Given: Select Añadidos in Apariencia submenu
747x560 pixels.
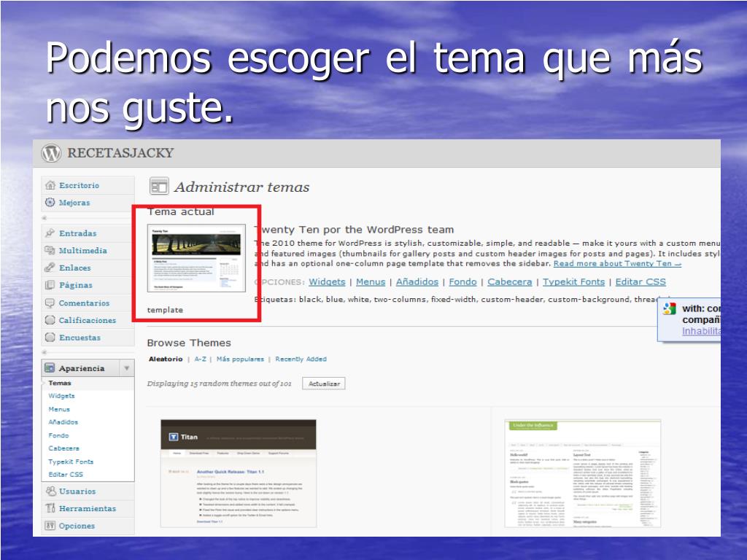Looking at the screenshot, I should [63, 422].
